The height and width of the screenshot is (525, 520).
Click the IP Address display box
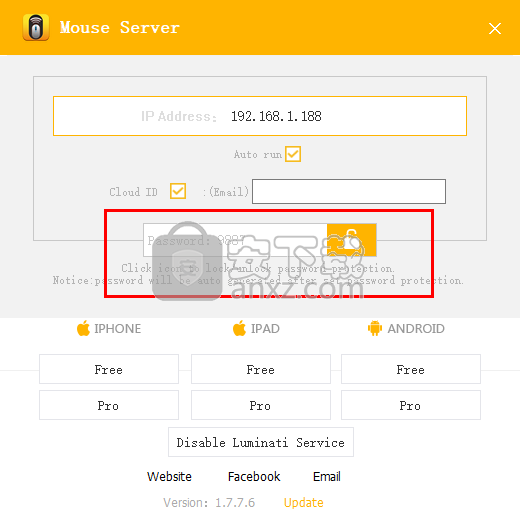pyautogui.click(x=260, y=116)
